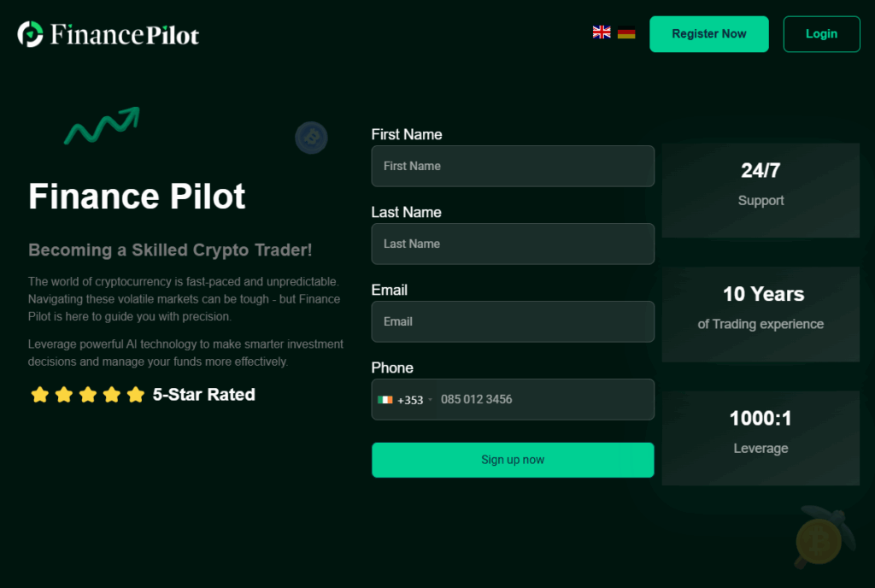Click the first yellow rating star

(x=39, y=394)
